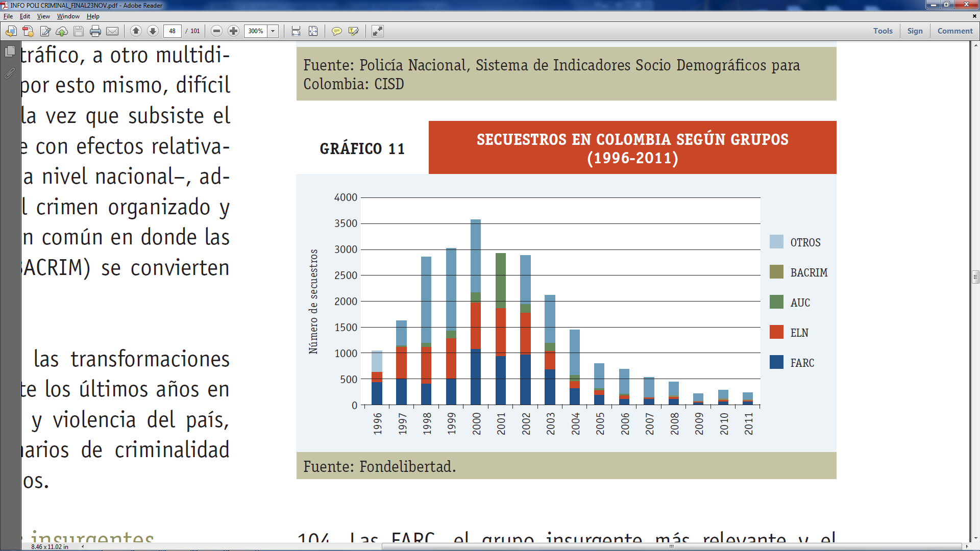
Task: Open the Sign pane
Action: [915, 31]
